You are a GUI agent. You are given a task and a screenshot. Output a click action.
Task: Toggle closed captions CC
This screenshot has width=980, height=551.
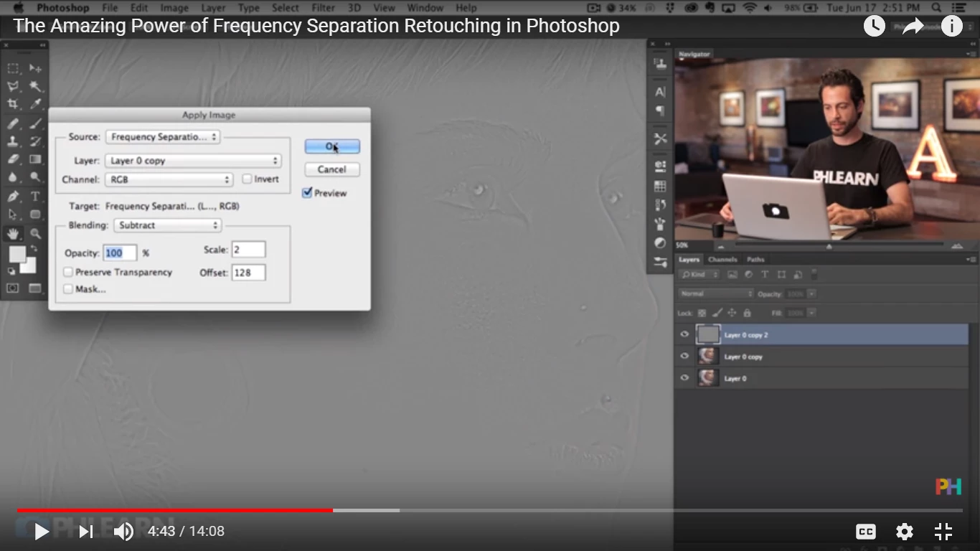pyautogui.click(x=866, y=532)
